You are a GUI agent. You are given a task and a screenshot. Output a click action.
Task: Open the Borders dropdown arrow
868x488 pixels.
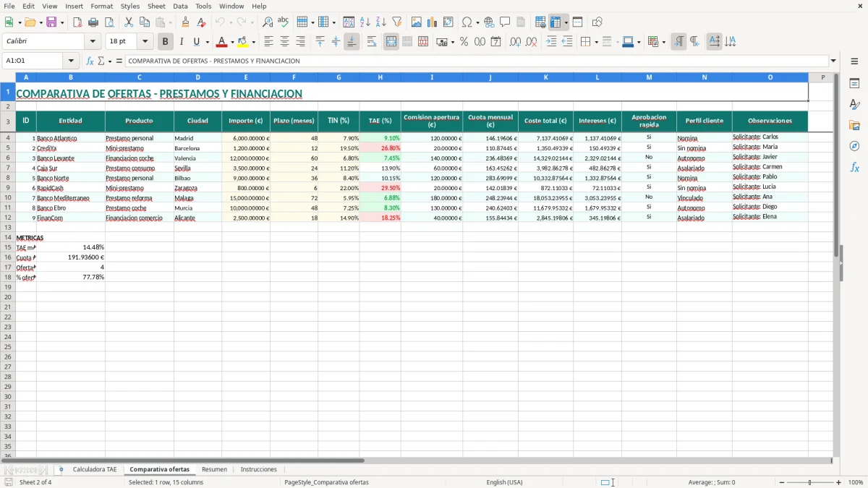(595, 42)
